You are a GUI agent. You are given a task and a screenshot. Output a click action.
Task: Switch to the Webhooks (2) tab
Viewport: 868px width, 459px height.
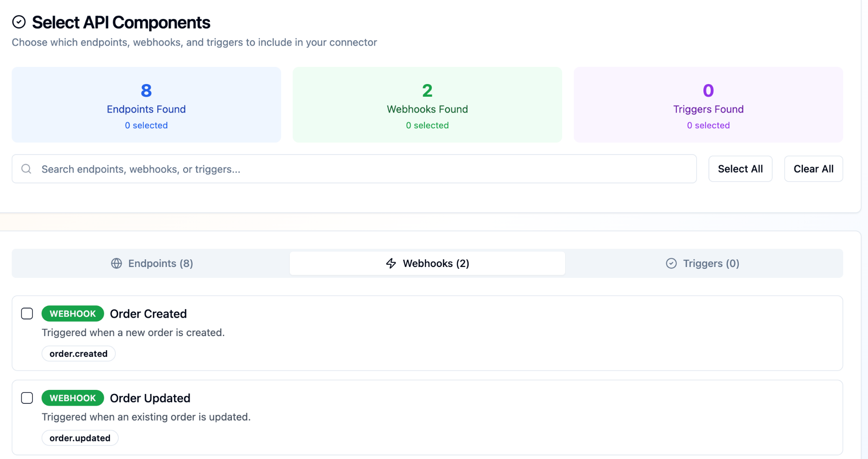pos(427,263)
